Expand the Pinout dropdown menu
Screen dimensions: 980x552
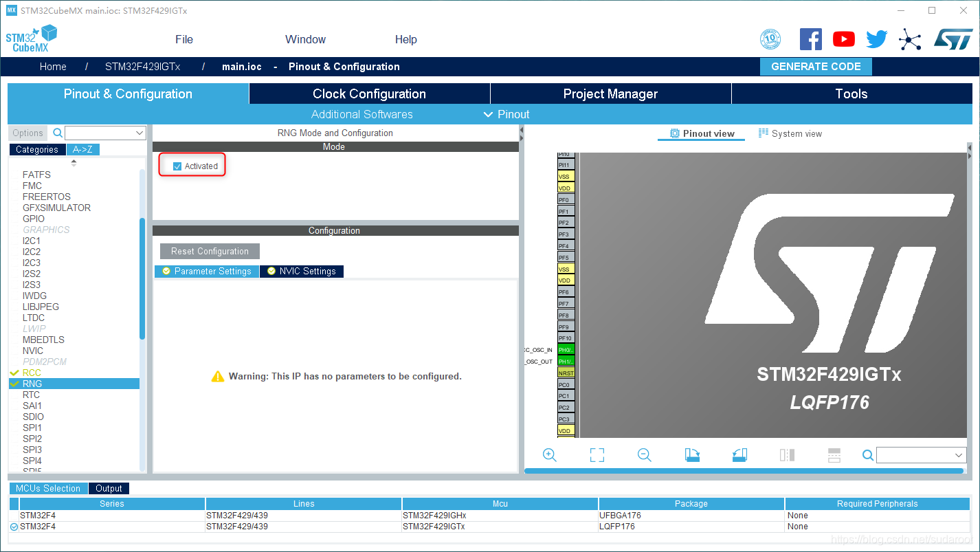point(506,114)
